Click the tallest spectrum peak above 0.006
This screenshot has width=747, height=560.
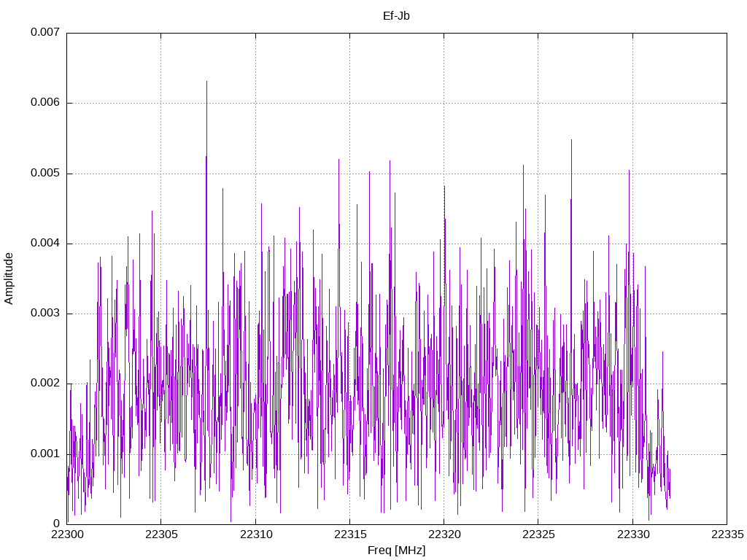tap(206, 83)
